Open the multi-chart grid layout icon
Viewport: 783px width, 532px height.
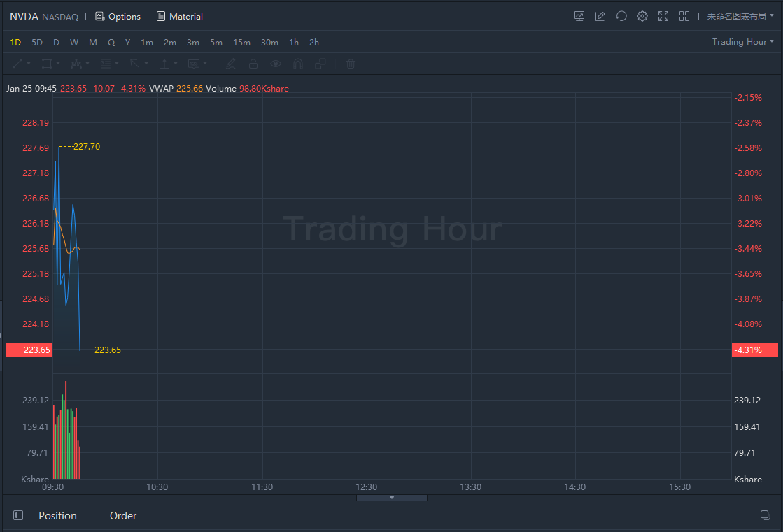(x=684, y=17)
